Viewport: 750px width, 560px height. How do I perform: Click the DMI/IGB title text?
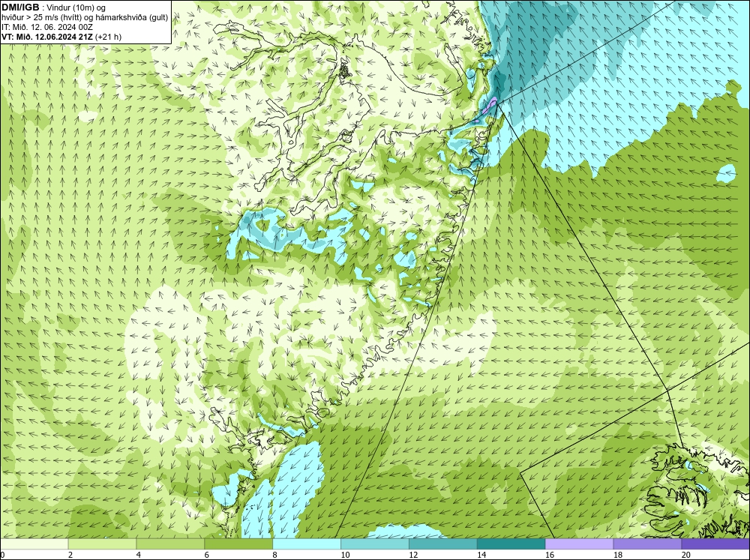20,7
